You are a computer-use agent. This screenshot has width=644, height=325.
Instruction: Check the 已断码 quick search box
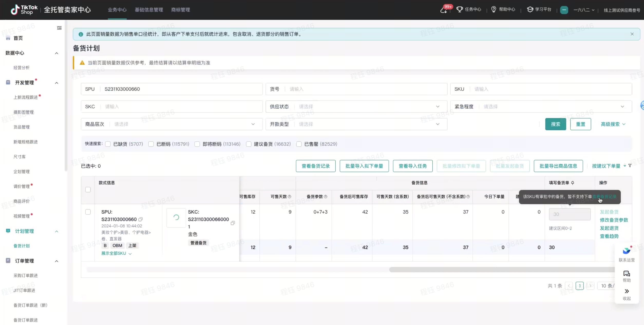(151, 144)
